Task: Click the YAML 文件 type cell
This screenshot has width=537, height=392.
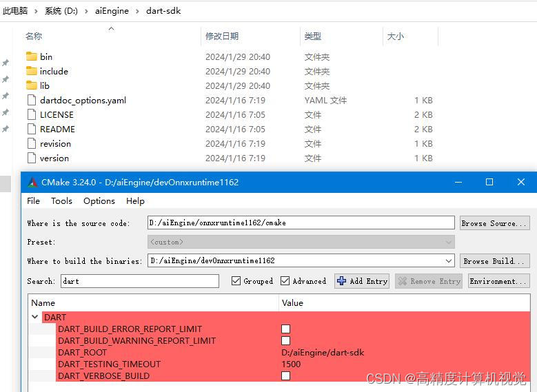Action: click(325, 101)
